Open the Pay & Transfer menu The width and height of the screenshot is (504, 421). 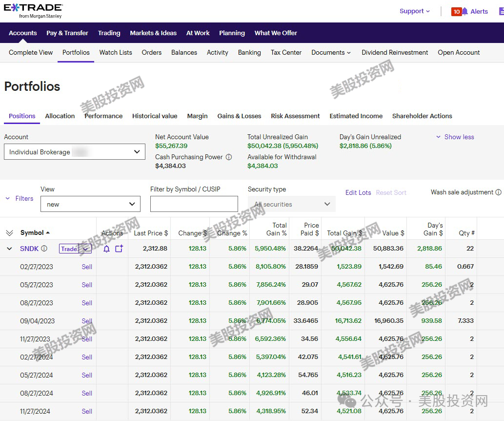(x=67, y=33)
